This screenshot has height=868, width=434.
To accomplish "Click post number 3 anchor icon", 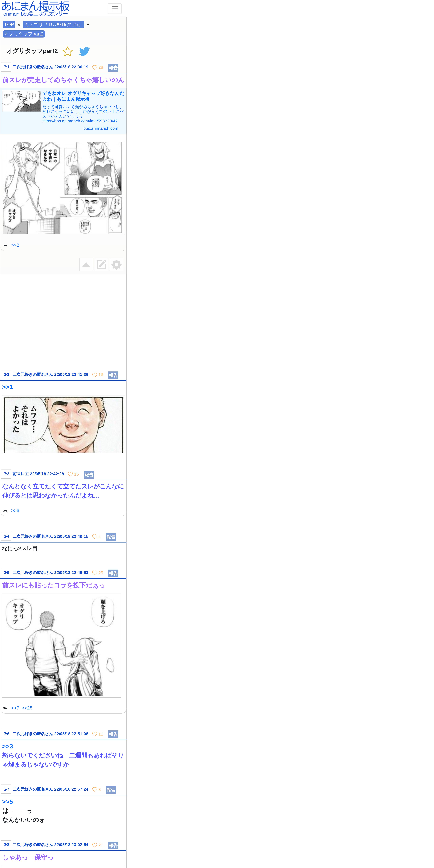I will (x=6, y=474).
